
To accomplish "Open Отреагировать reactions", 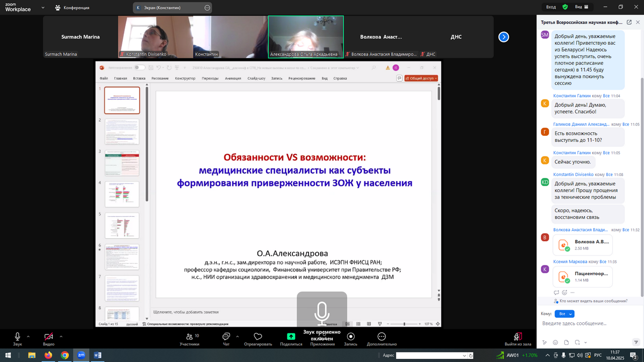I will click(x=258, y=339).
